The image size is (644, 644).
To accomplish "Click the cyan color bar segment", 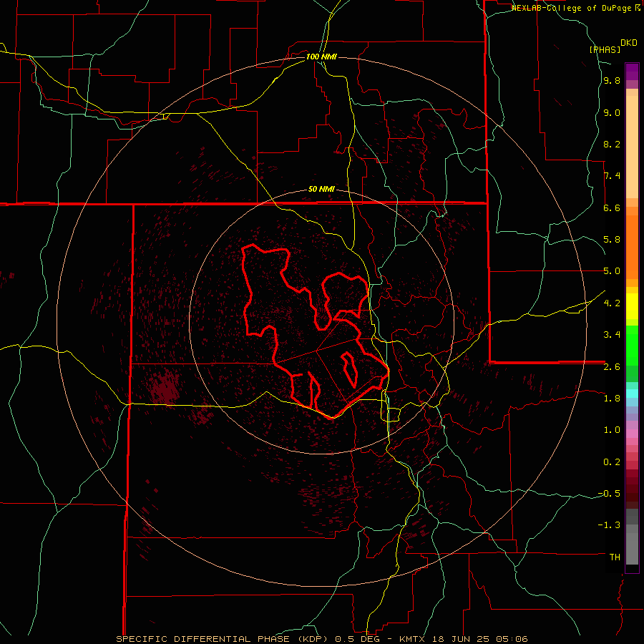I will coord(632,394).
